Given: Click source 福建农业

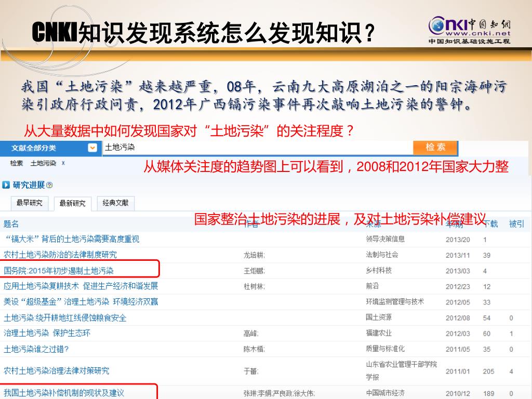Looking at the screenshot, I should (379, 333).
